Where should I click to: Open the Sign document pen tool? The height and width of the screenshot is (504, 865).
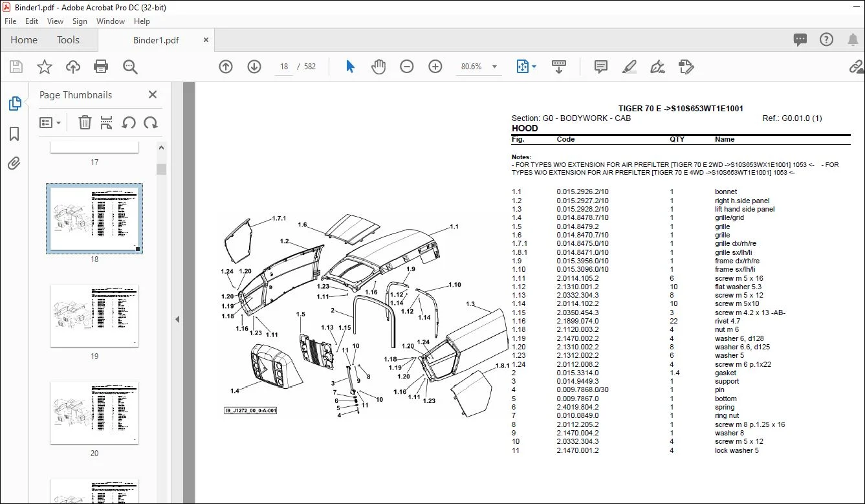click(658, 67)
